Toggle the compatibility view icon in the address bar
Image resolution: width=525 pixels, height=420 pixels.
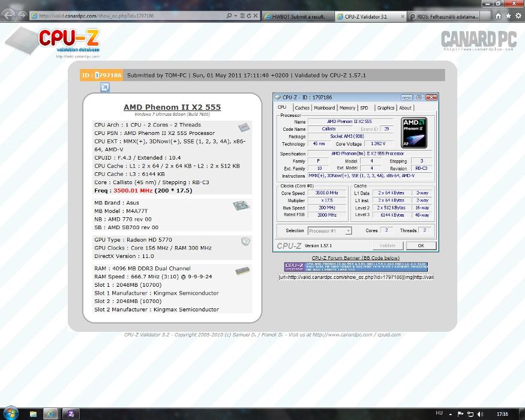click(242, 16)
